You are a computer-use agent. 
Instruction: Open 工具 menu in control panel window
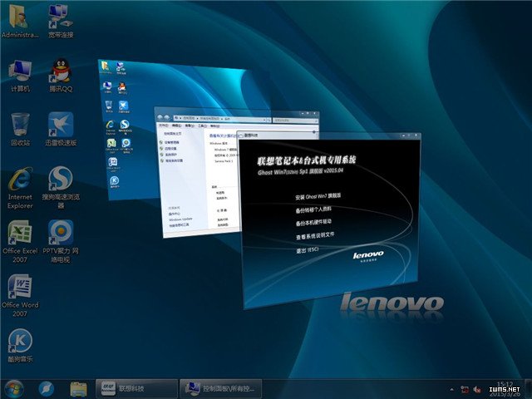202,126
